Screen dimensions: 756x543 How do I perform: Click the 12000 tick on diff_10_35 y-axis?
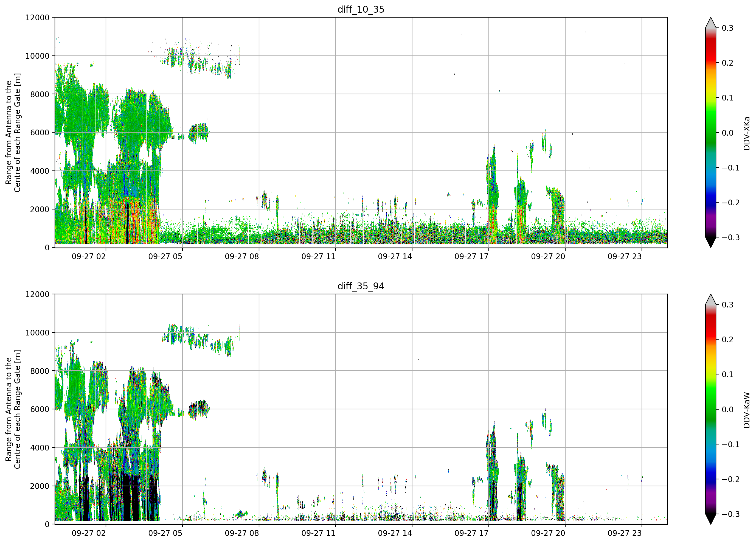(x=37, y=17)
